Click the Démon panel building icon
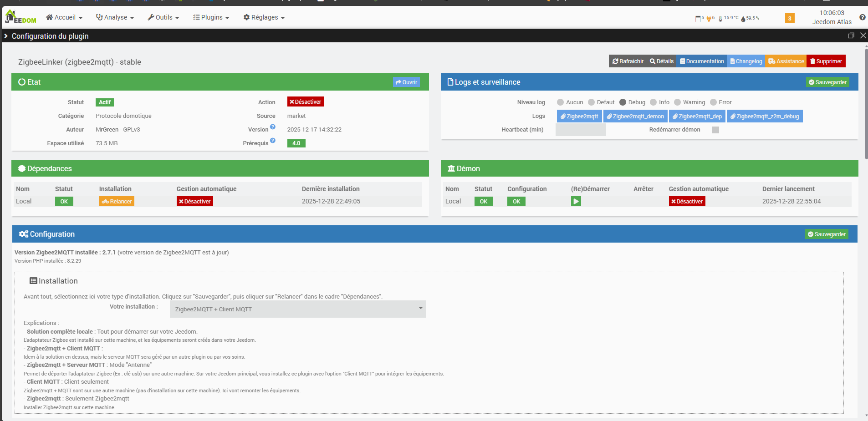Image resolution: width=868 pixels, height=421 pixels. click(451, 168)
